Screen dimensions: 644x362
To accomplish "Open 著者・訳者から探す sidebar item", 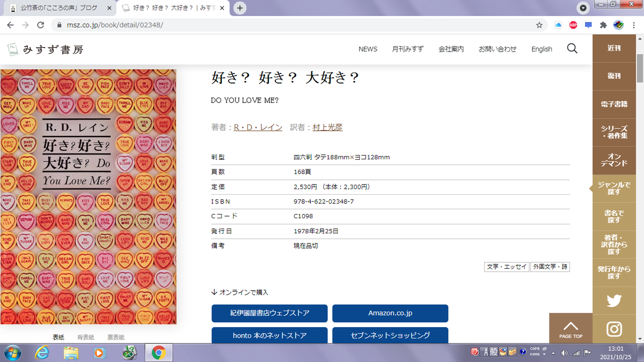I will tap(614, 244).
